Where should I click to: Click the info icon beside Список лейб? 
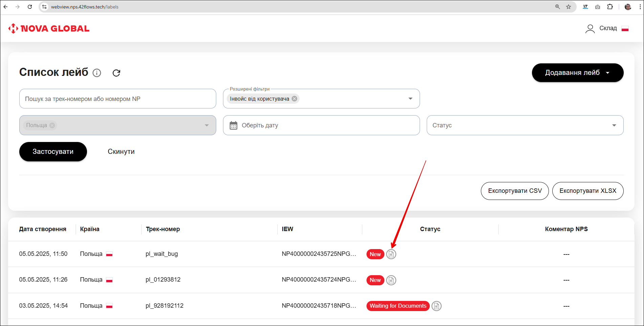pyautogui.click(x=97, y=73)
